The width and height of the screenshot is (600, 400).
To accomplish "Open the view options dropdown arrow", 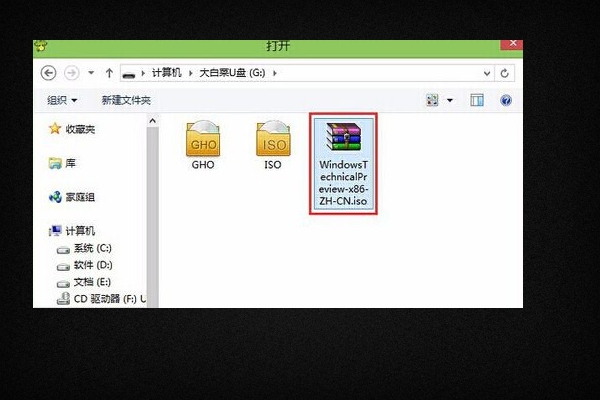I will point(450,101).
